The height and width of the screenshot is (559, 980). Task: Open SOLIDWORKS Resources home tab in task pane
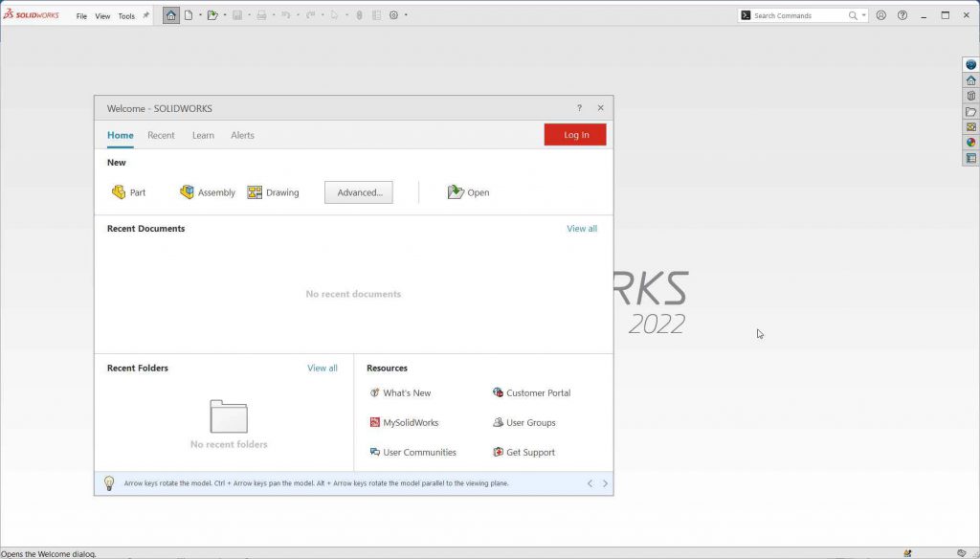coord(970,80)
